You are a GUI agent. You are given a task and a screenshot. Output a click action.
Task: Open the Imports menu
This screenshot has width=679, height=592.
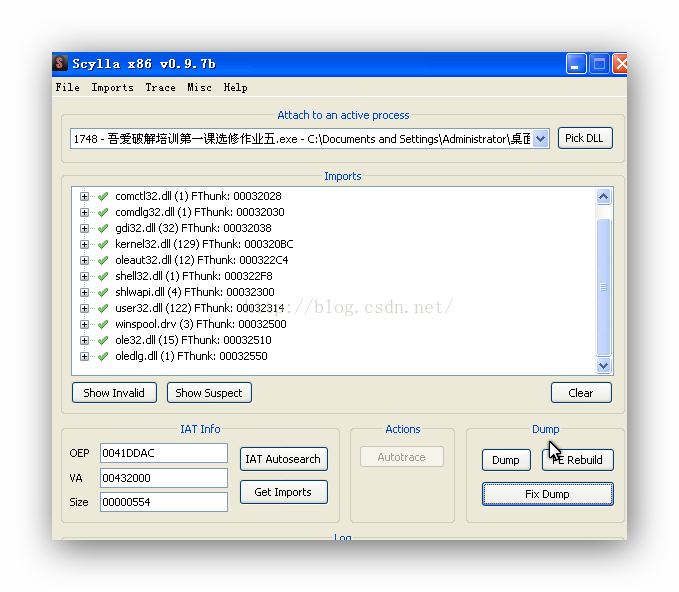(112, 87)
